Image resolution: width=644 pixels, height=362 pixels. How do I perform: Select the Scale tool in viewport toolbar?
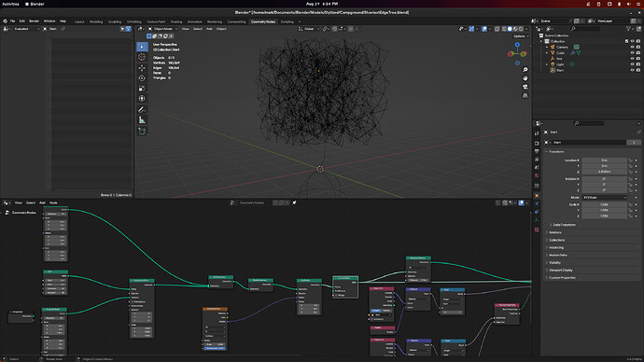tap(142, 89)
